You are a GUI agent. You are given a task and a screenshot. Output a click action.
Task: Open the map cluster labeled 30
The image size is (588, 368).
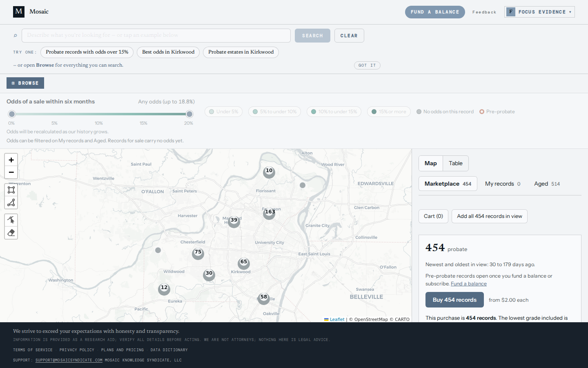point(209,275)
